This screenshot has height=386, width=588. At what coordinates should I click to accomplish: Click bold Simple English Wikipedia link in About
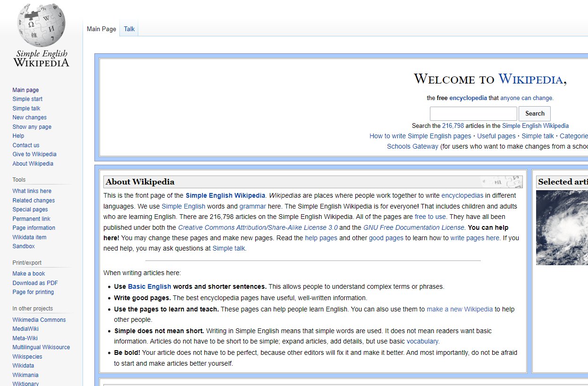click(x=225, y=195)
